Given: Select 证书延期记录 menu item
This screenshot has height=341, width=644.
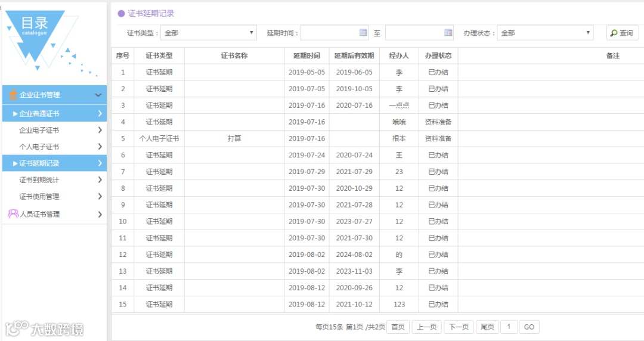Looking at the screenshot, I should 54,163.
